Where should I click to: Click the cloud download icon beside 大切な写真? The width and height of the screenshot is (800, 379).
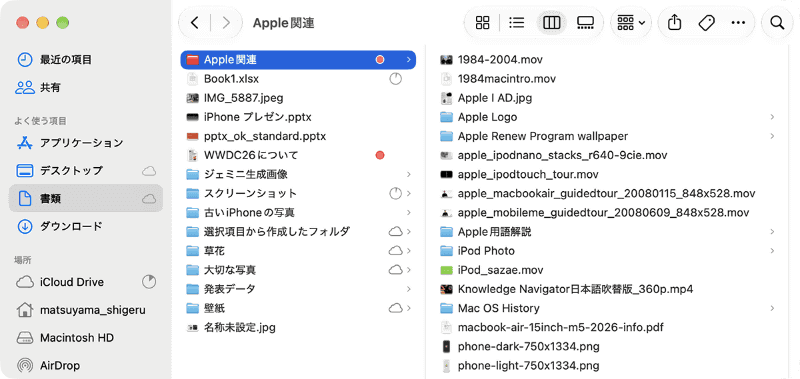pos(396,270)
